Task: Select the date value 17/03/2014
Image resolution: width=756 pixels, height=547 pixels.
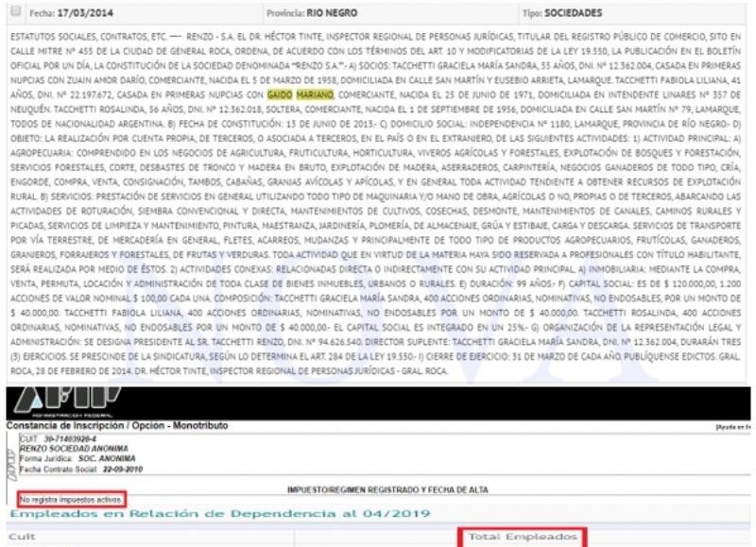Action: [x=85, y=13]
